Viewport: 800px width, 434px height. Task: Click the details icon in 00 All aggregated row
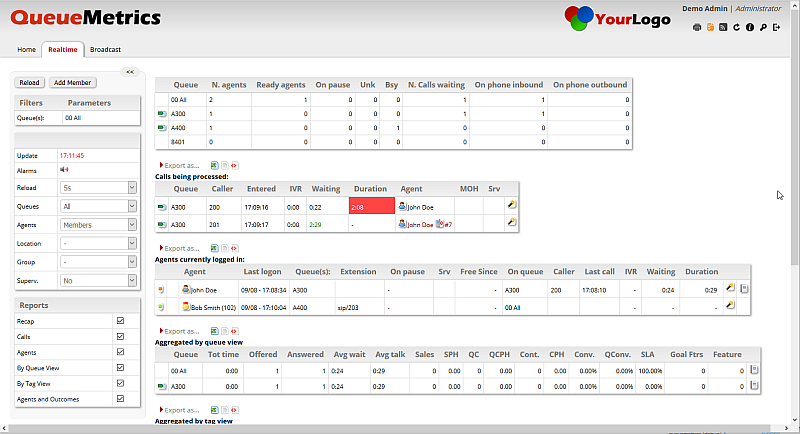(754, 370)
